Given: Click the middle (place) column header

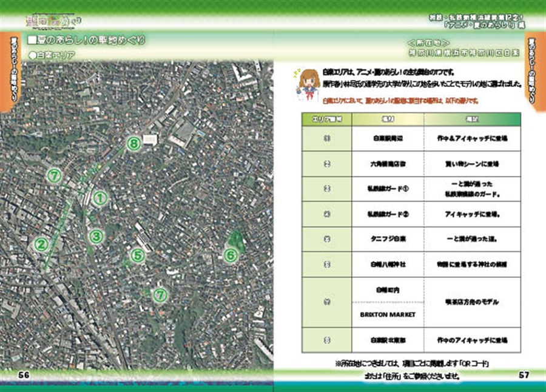Looking at the screenshot, I should [388, 119].
